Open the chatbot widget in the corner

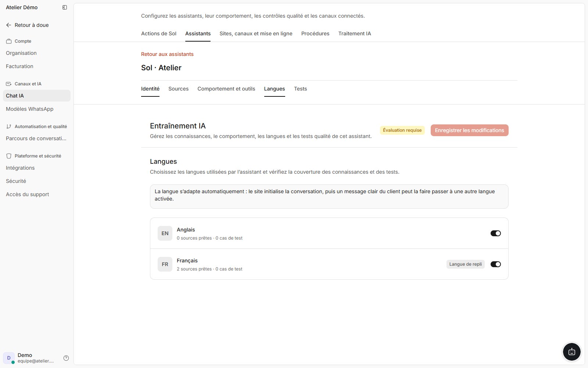(x=572, y=352)
